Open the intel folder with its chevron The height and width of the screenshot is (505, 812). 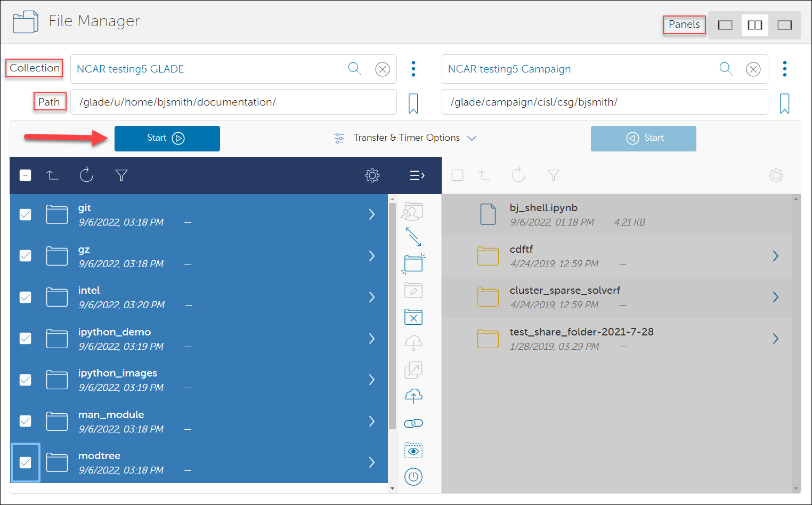372,297
